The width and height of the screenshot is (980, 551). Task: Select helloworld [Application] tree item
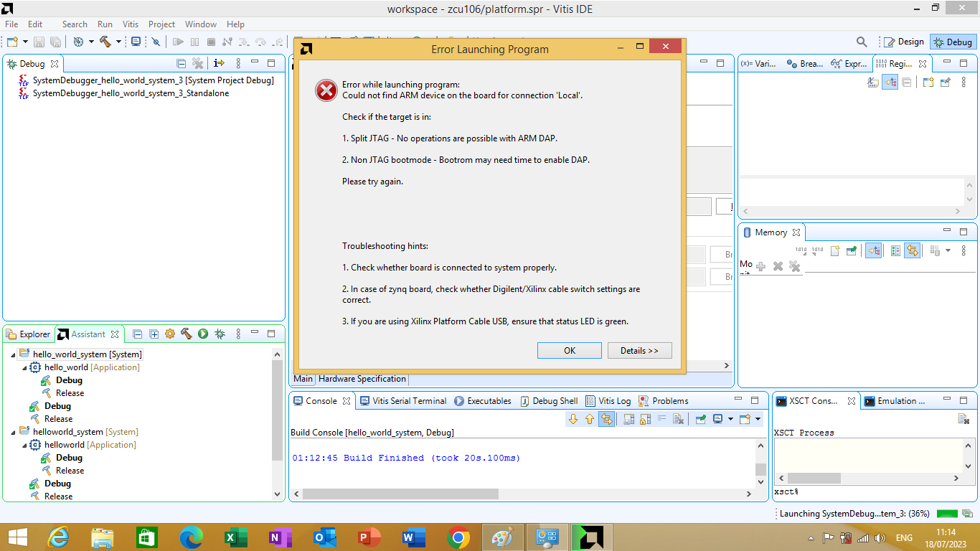pos(90,445)
